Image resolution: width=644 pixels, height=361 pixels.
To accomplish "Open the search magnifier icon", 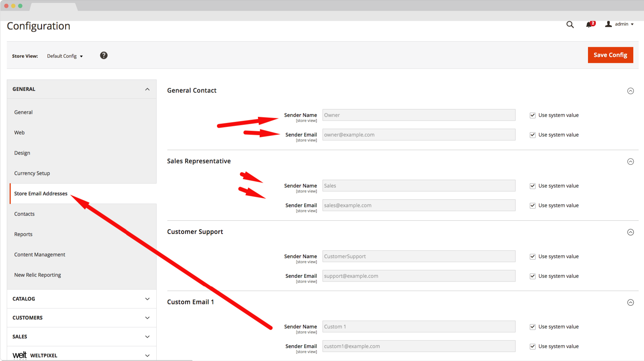I will [x=570, y=25].
